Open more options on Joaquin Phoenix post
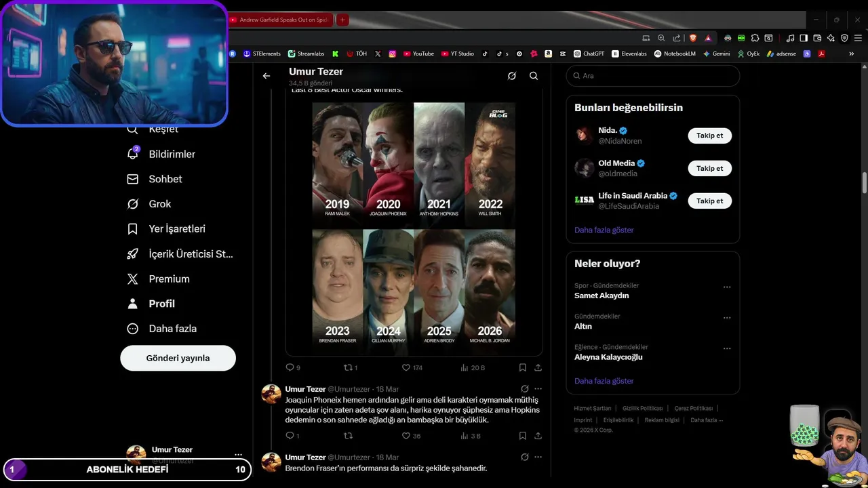868x488 pixels. pos(538,389)
